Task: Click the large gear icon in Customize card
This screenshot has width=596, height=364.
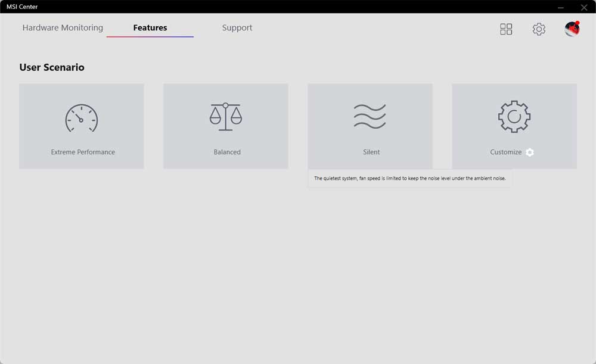Action: pos(514,117)
